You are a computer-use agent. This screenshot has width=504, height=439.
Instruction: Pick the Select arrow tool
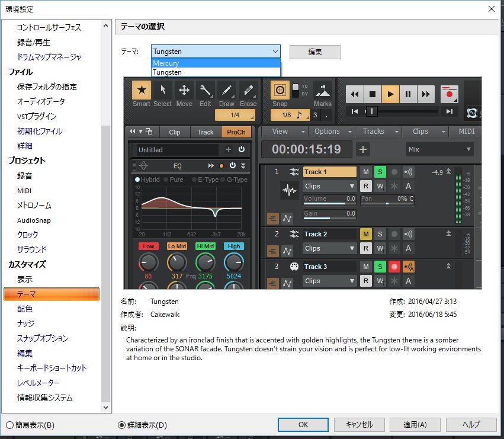[163, 91]
